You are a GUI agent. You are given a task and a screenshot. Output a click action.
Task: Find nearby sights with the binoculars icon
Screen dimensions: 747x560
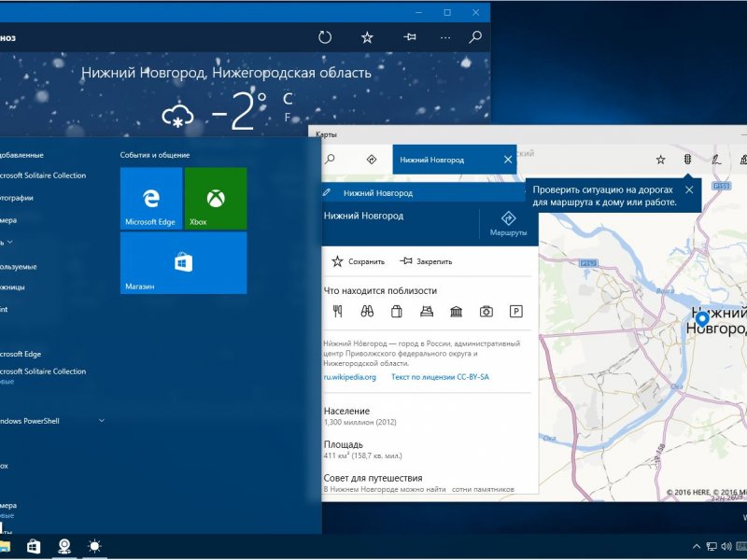tap(367, 312)
